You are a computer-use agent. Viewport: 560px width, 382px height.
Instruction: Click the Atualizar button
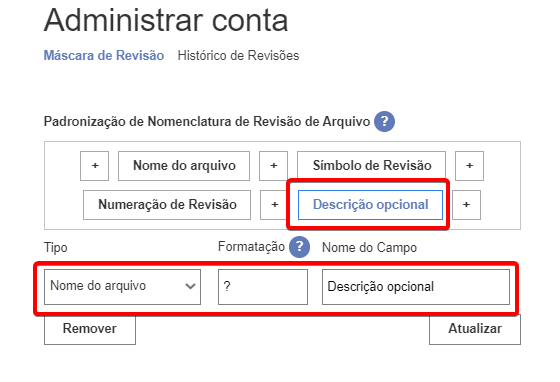475,329
